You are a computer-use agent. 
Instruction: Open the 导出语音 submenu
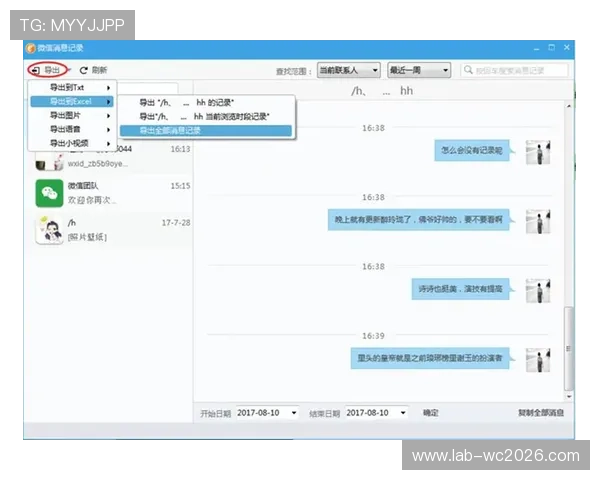click(72, 129)
